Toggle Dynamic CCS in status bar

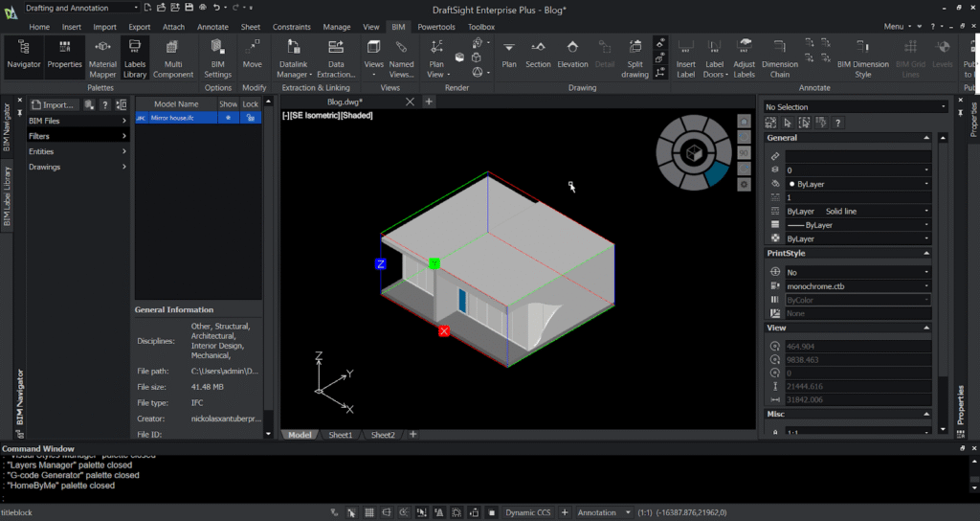(528, 512)
